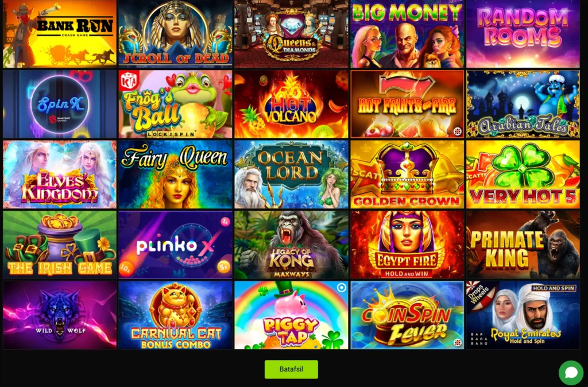This screenshot has height=387, width=588.
Task: Launch the Scroll of Dead slot
Action: pyautogui.click(x=176, y=34)
